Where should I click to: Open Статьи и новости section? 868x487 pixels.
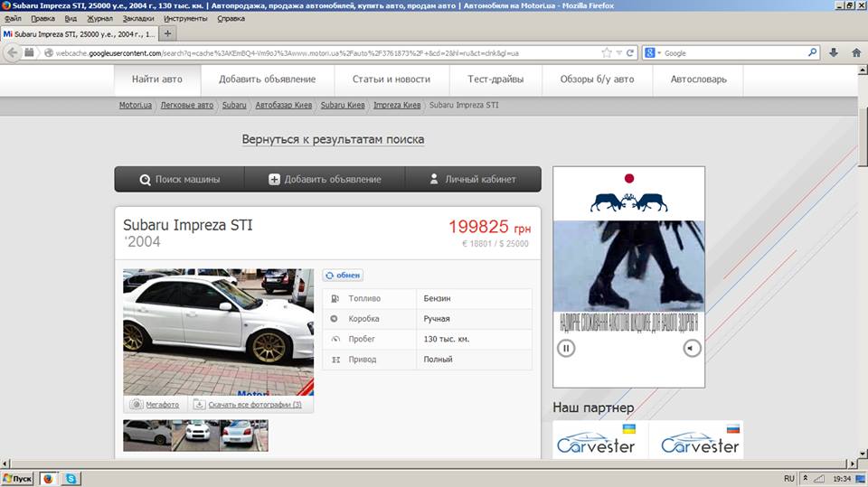point(392,80)
